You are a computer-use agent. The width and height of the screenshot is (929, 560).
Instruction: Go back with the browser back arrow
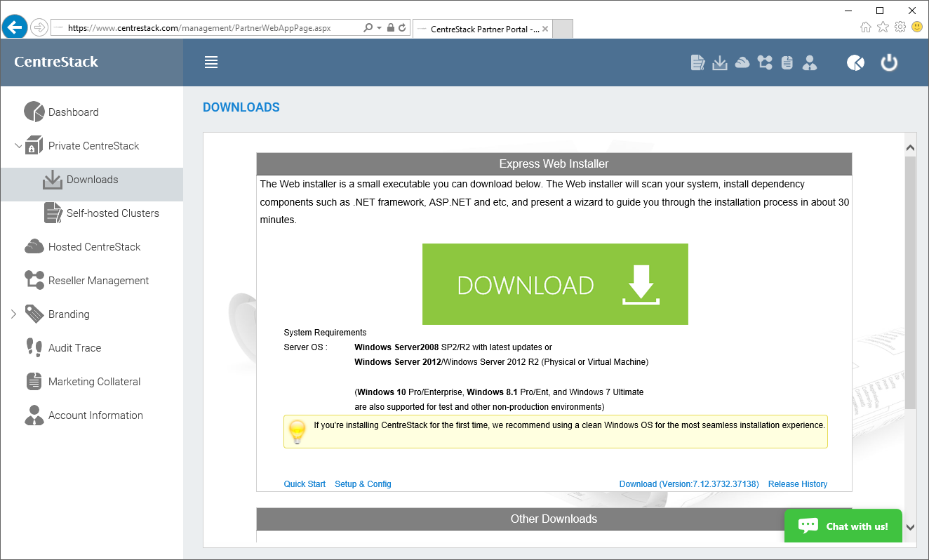(x=15, y=27)
